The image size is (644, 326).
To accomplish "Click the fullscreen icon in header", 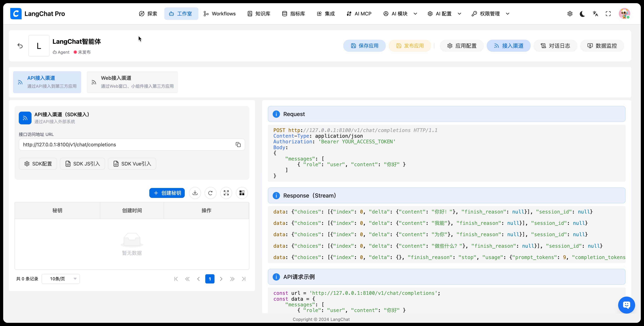I will click(608, 14).
